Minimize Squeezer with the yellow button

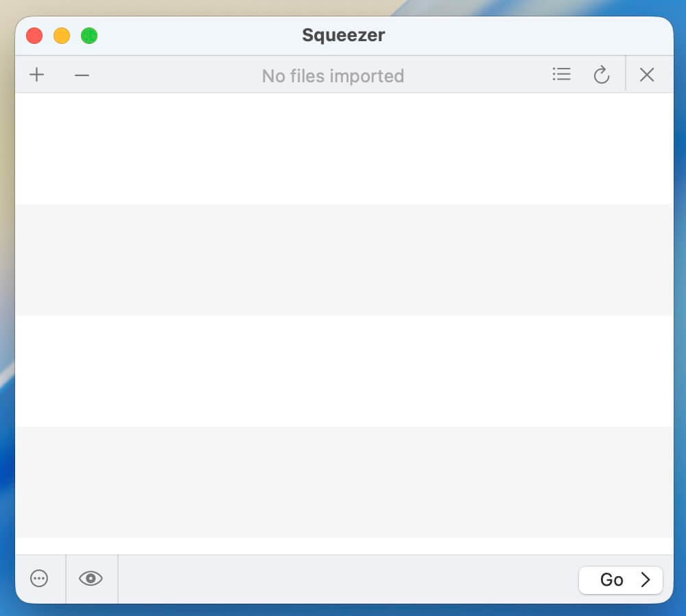pyautogui.click(x=62, y=35)
